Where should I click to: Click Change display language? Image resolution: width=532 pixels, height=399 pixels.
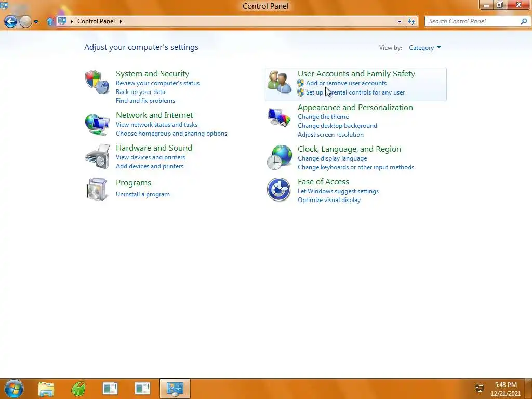tap(332, 158)
